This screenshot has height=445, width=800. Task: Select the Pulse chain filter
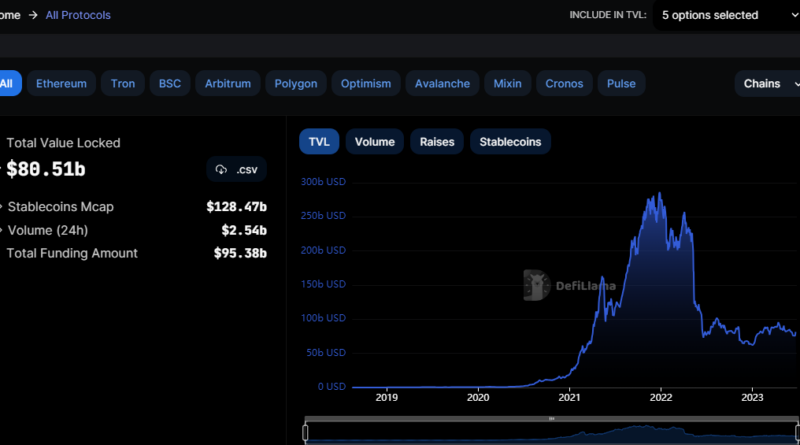[622, 84]
